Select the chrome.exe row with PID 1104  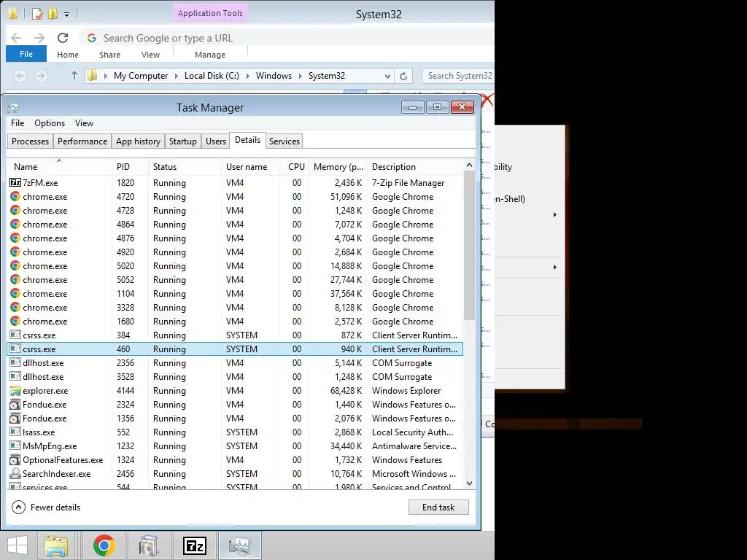pos(235,293)
